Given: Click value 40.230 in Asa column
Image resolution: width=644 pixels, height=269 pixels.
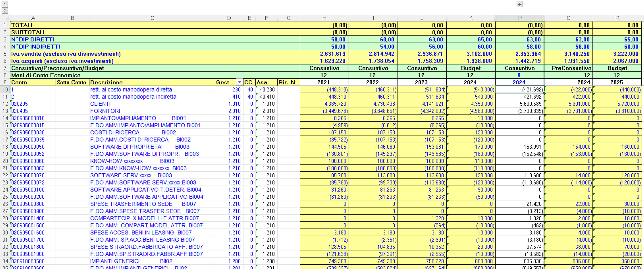Looking at the screenshot, I should [x=266, y=90].
